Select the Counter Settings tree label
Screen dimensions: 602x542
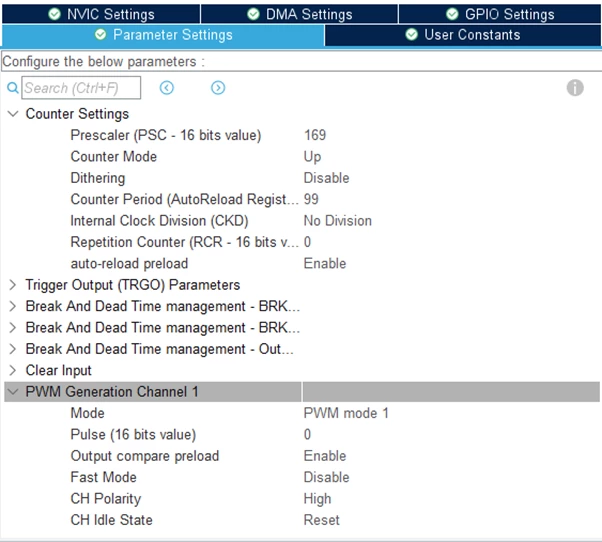(x=77, y=114)
